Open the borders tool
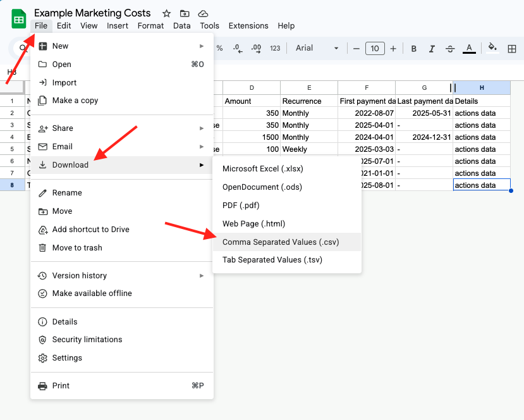 pos(512,49)
